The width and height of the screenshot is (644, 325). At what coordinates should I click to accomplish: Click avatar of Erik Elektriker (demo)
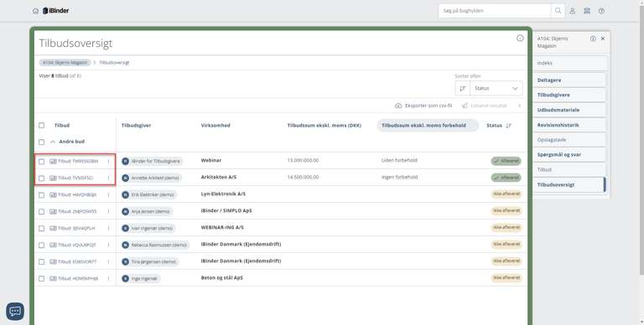coord(125,195)
